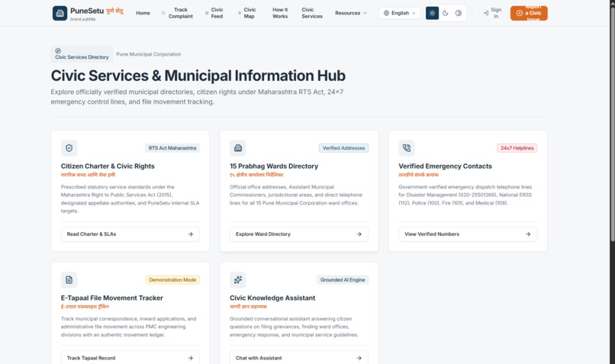Click Track Tapaal Record button
The image size is (615, 364).
click(x=130, y=358)
